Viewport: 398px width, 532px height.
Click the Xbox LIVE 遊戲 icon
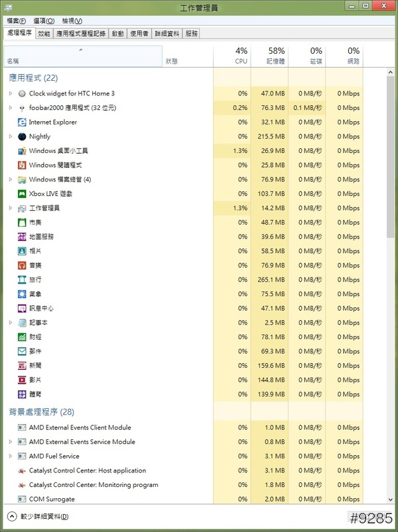click(22, 193)
